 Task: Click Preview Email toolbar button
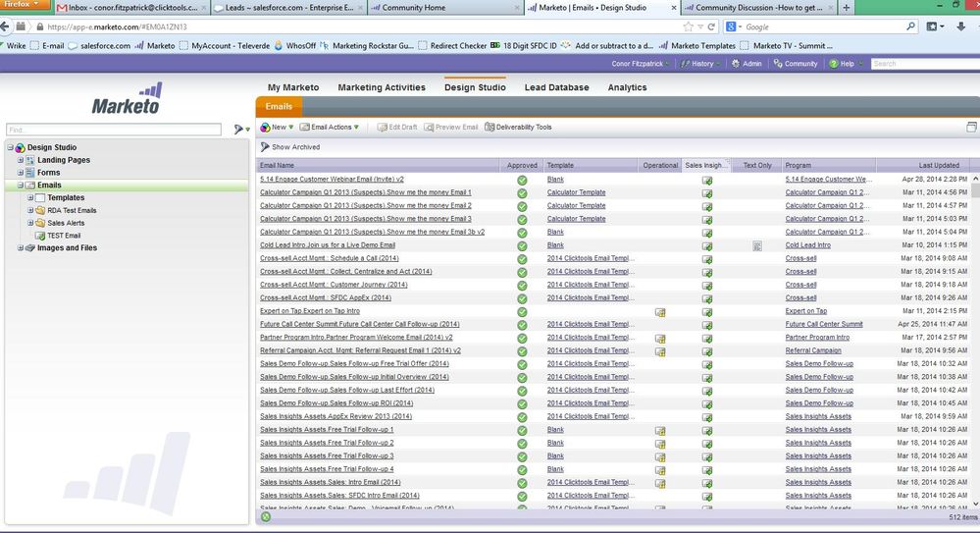click(x=450, y=127)
